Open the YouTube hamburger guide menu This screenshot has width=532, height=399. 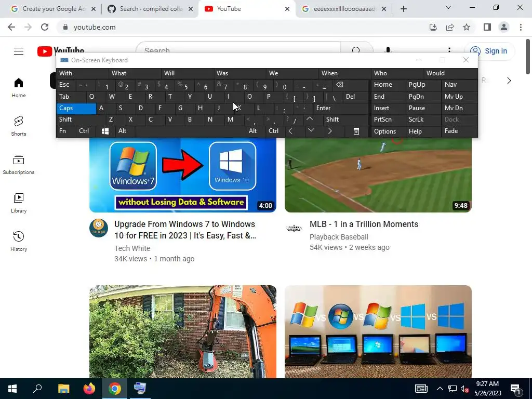(x=19, y=51)
